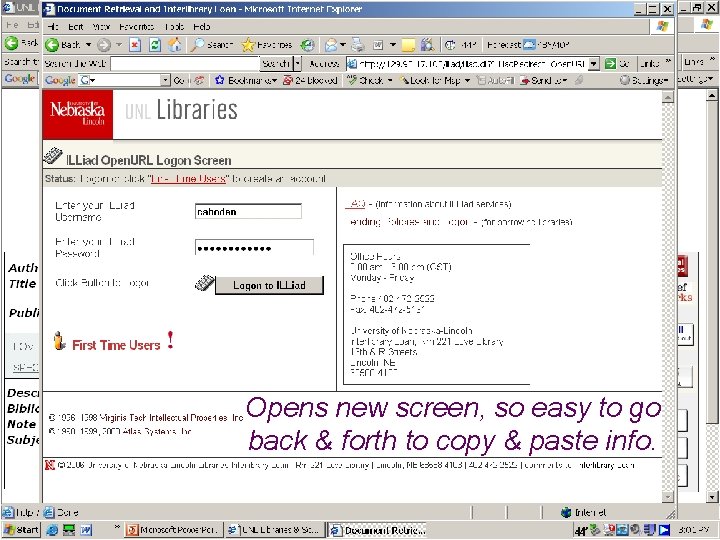
Task: Open the Edit menu
Action: coord(76,27)
